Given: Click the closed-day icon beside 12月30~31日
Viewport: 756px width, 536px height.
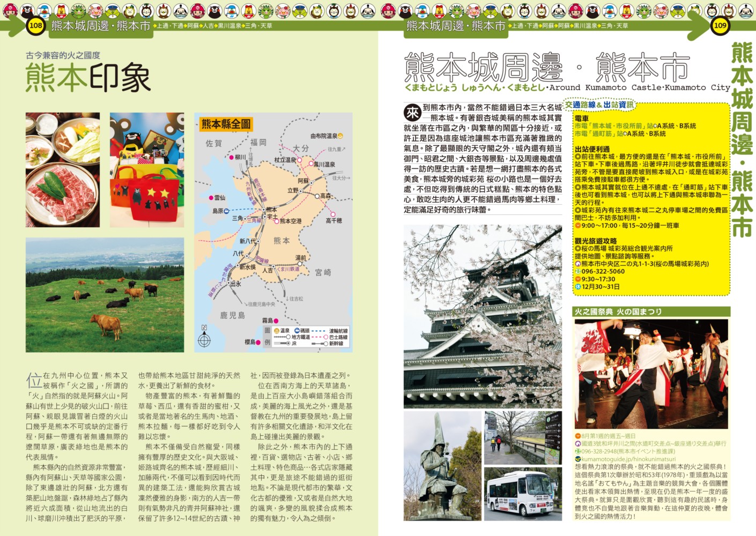Looking at the screenshot, I should coord(578,287).
